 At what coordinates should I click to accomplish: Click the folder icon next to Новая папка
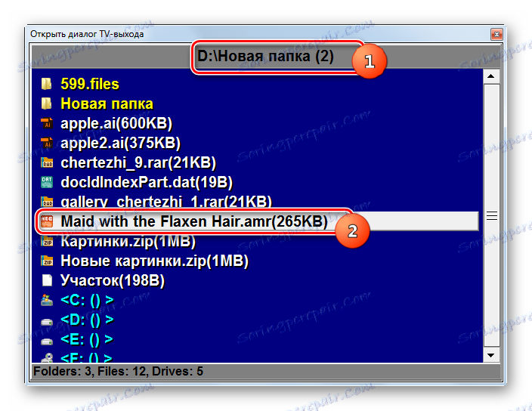tap(47, 104)
